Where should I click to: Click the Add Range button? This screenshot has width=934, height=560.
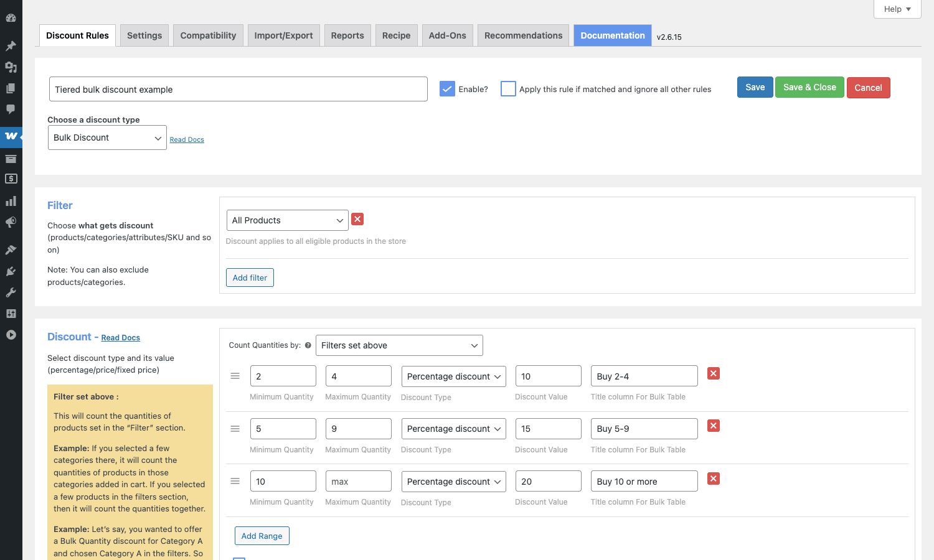pyautogui.click(x=262, y=536)
